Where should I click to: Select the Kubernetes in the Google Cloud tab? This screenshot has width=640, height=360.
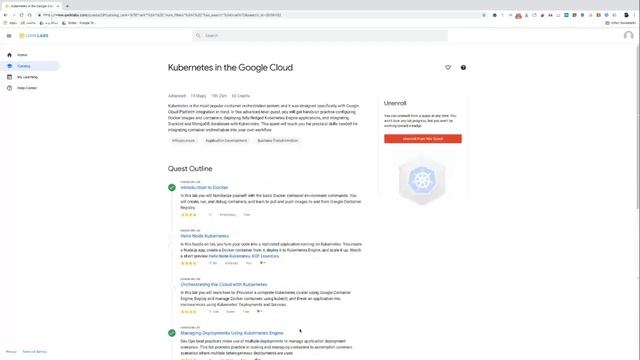(x=32, y=6)
